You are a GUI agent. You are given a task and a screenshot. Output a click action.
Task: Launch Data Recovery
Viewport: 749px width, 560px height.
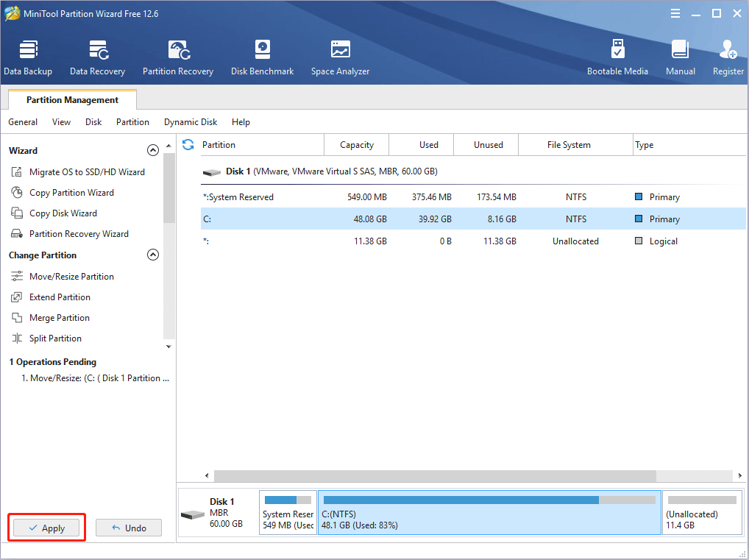click(x=97, y=58)
